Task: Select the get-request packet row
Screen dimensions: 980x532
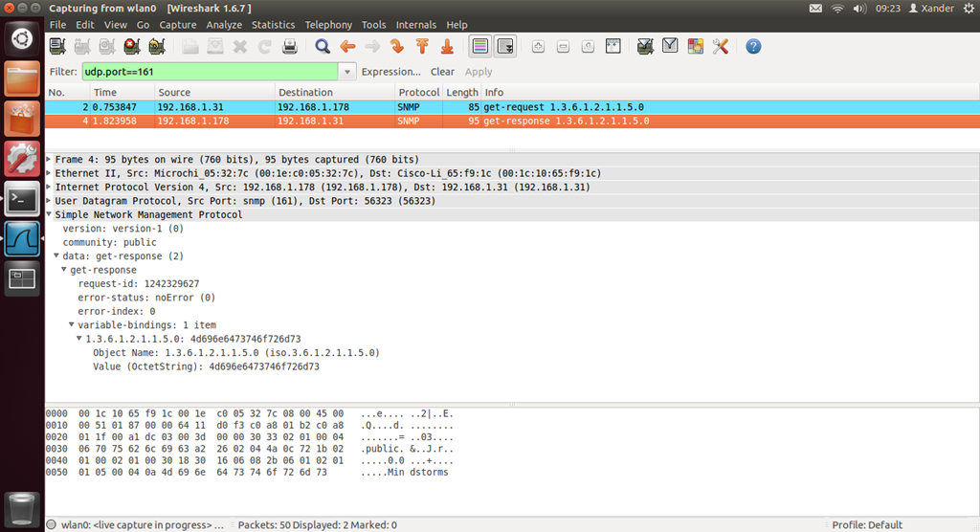Action: point(512,107)
